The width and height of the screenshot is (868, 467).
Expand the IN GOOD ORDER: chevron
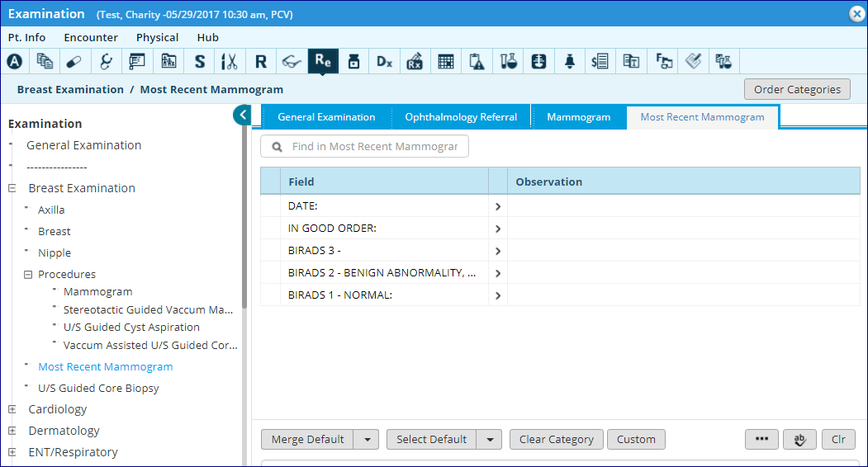[x=498, y=229]
